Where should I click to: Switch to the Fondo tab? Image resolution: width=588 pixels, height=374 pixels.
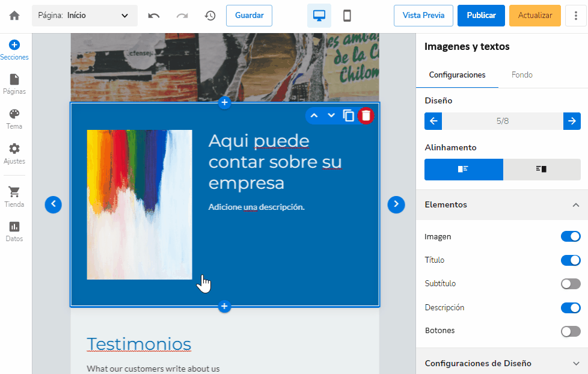click(x=522, y=75)
